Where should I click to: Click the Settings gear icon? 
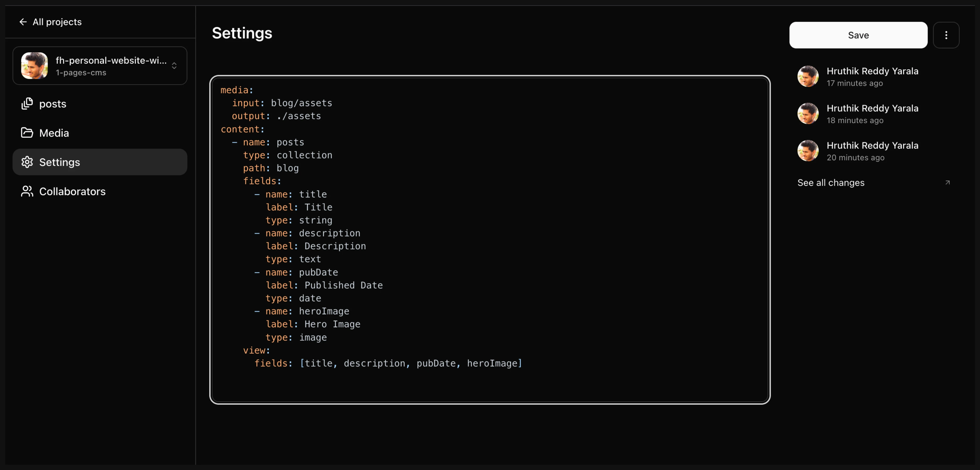point(27,162)
